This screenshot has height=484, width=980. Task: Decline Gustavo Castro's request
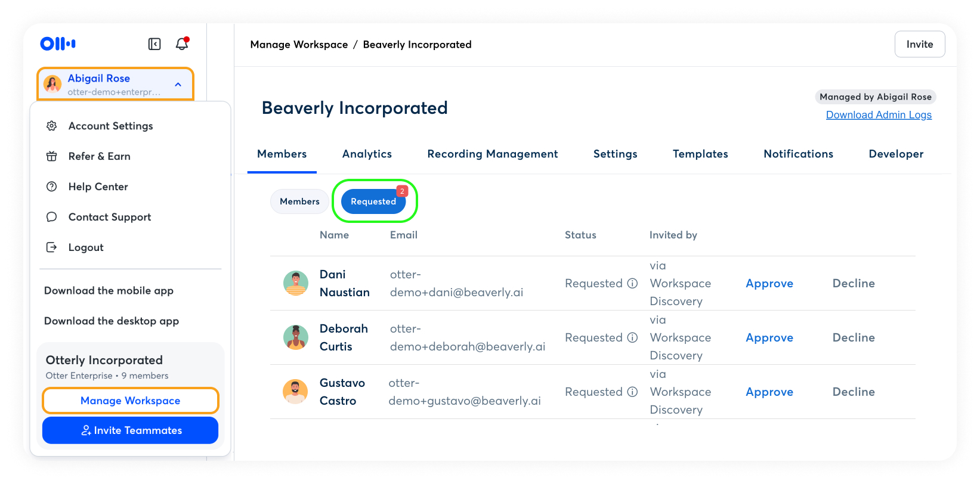853,392
